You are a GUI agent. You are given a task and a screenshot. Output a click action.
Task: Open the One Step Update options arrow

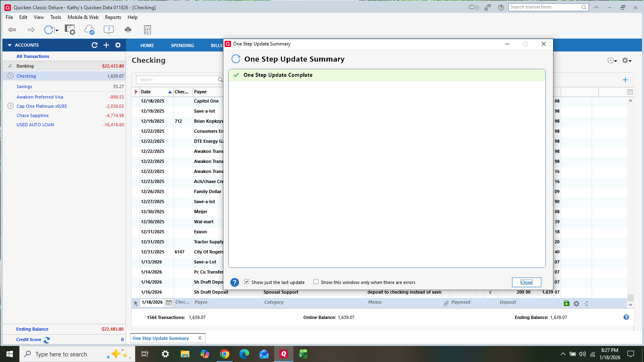coord(57,31)
